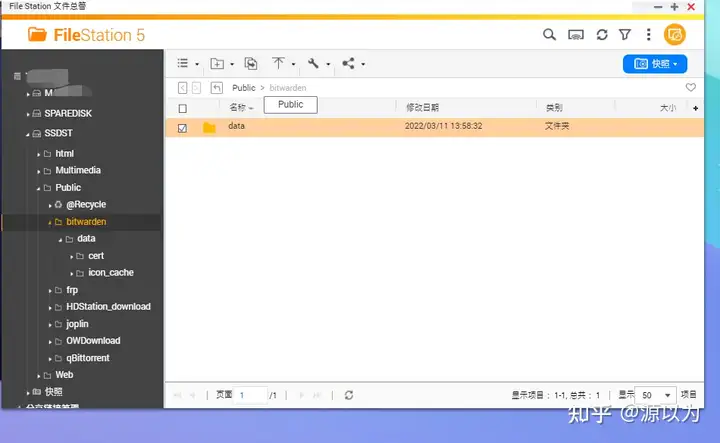This screenshot has height=443, width=720.
Task: Click bitwarden in the breadcrumb path
Action: click(x=287, y=88)
